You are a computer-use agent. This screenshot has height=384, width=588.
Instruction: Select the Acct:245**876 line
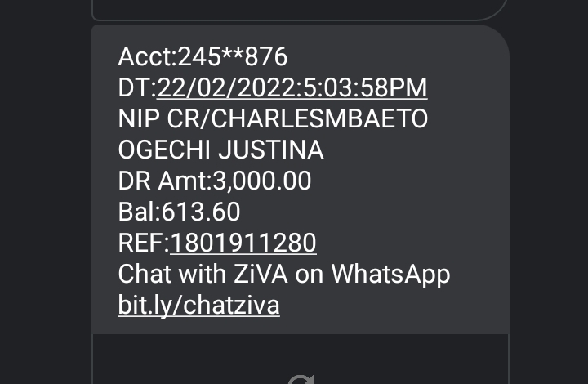pos(203,56)
